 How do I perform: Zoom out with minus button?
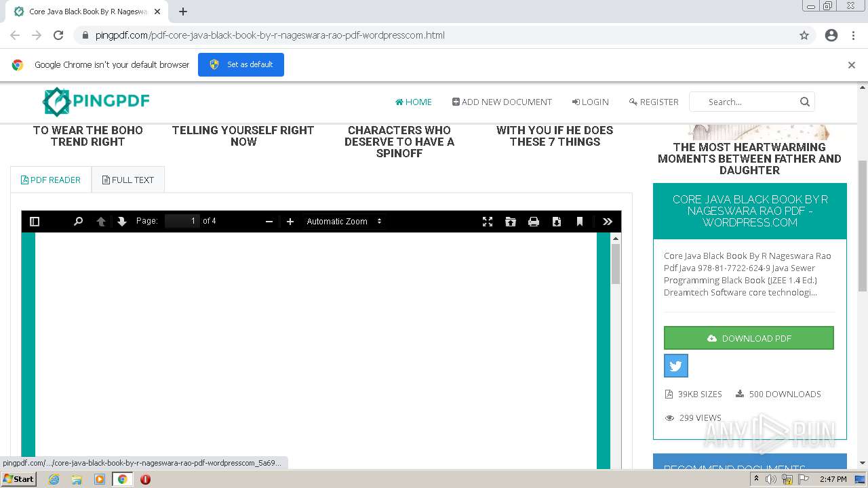pyautogui.click(x=269, y=222)
